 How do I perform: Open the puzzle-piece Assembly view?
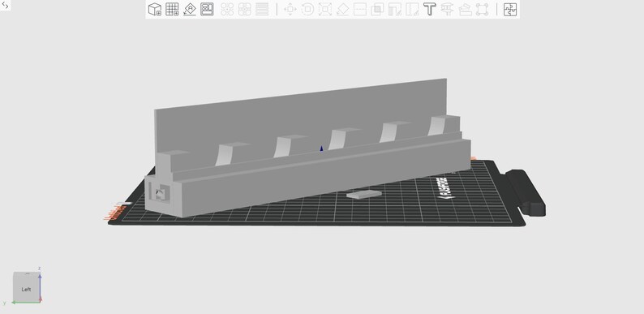(x=510, y=9)
